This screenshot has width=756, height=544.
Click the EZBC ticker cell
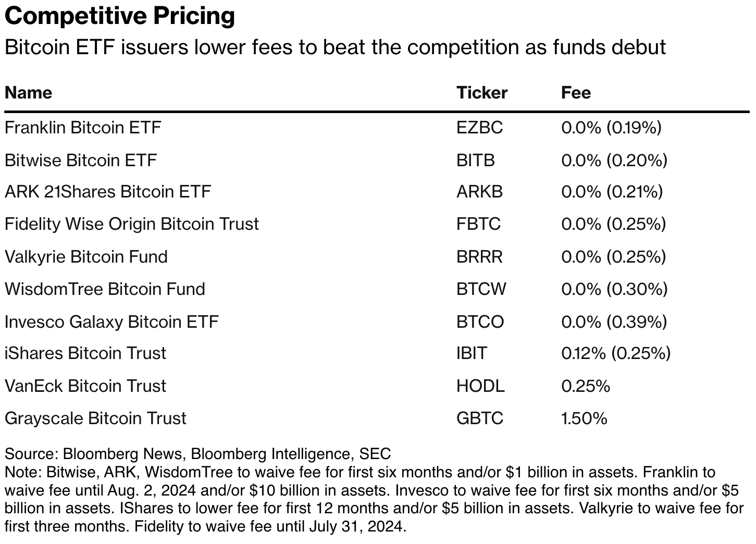(x=479, y=128)
